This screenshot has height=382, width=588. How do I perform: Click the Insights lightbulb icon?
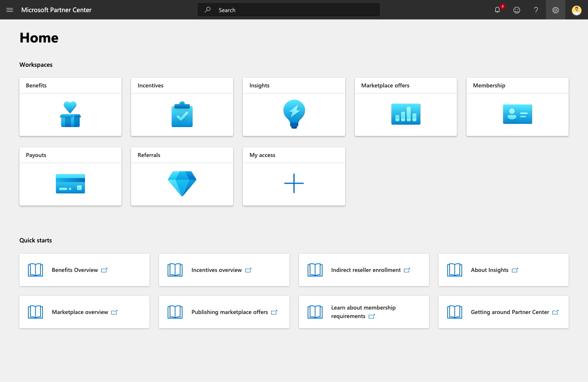tap(294, 114)
